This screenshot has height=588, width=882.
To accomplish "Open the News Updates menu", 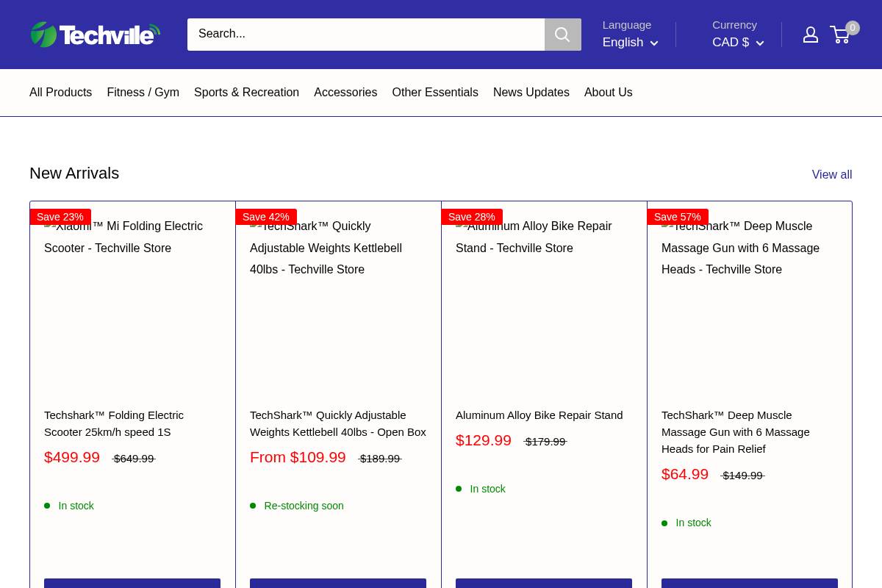I will [531, 92].
